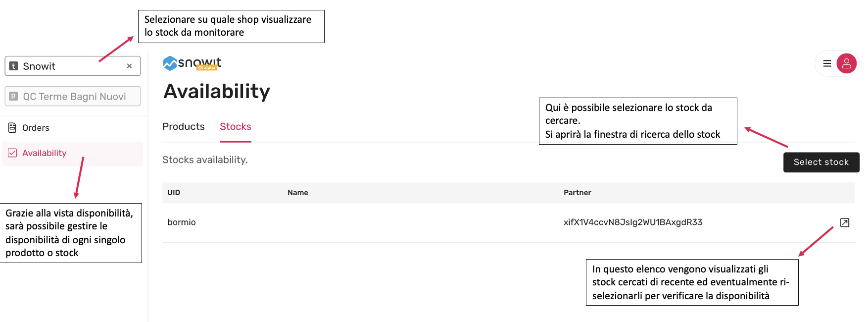
Task: Select the Stocks tab
Action: pos(236,127)
